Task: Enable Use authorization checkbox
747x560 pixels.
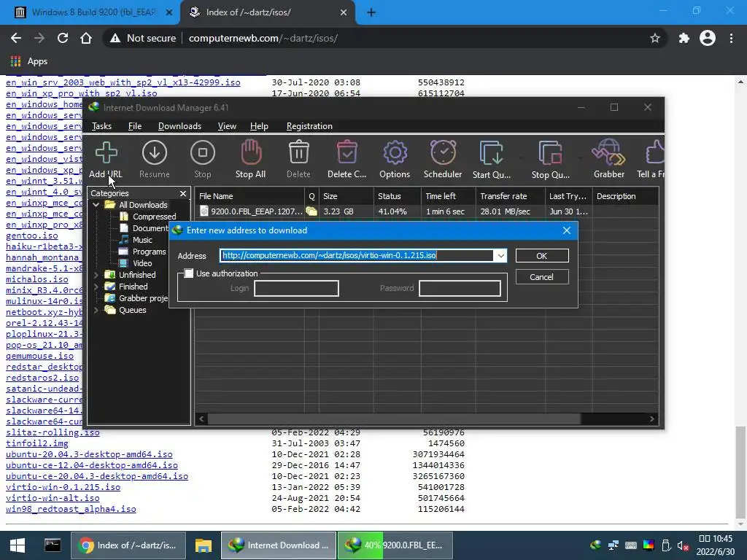Action: (189, 273)
